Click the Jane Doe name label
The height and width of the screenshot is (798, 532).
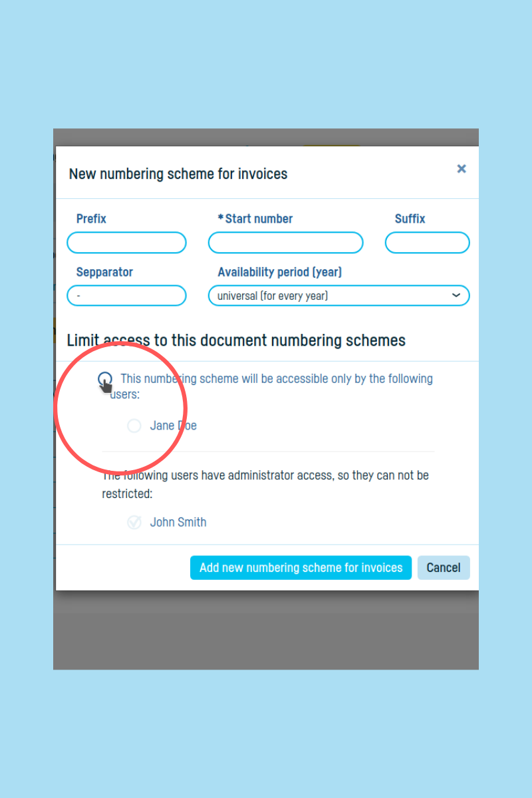(x=174, y=426)
